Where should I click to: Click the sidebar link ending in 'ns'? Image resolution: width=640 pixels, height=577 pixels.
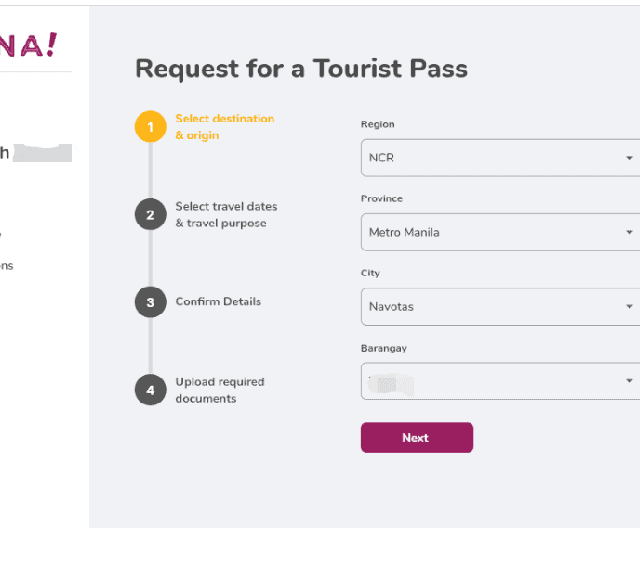(x=7, y=266)
